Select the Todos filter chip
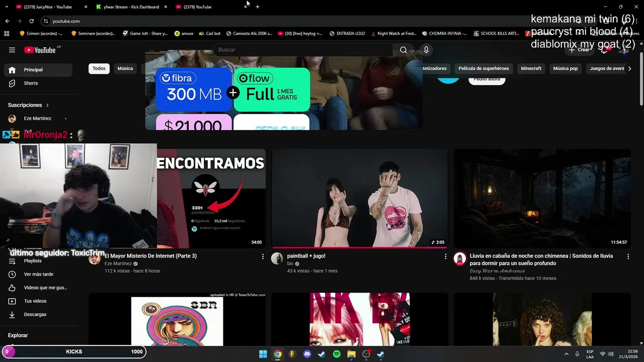This screenshot has height=362, width=644. coord(99,68)
